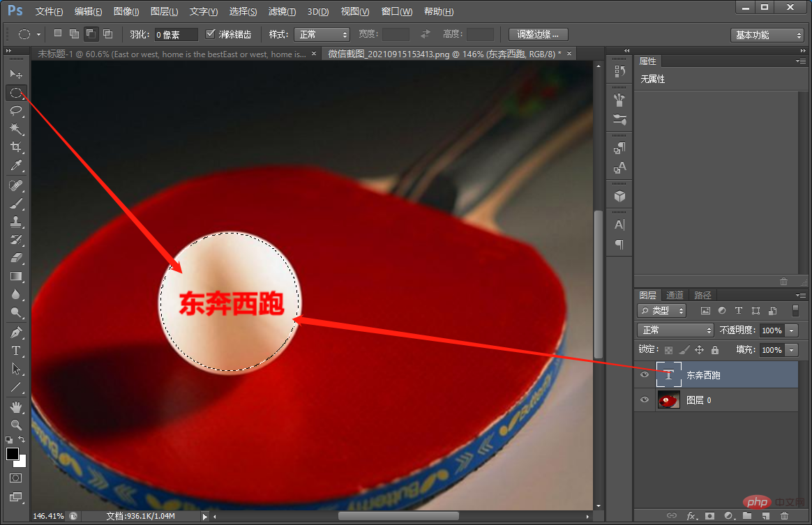Select the Hand tool
Image resolution: width=812 pixels, height=525 pixels.
(16, 407)
